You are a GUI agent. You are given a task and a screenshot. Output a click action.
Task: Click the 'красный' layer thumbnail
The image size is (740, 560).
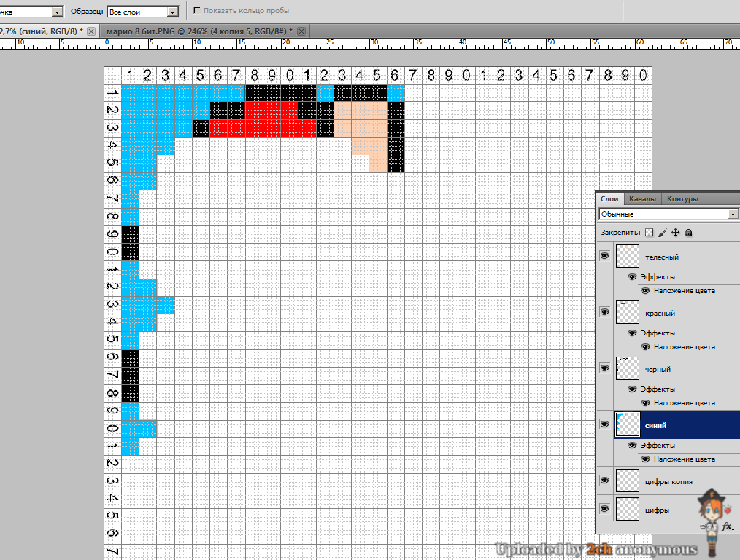coord(627,312)
